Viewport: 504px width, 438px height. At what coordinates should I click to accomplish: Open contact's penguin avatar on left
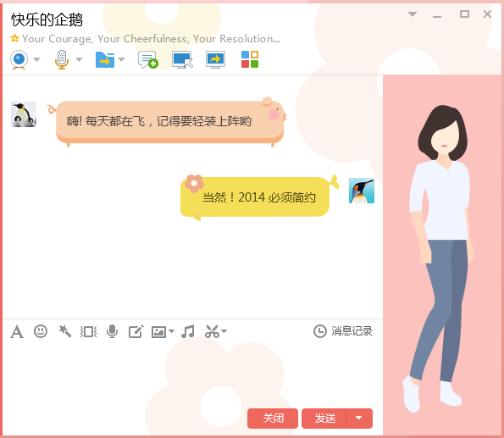[x=24, y=114]
